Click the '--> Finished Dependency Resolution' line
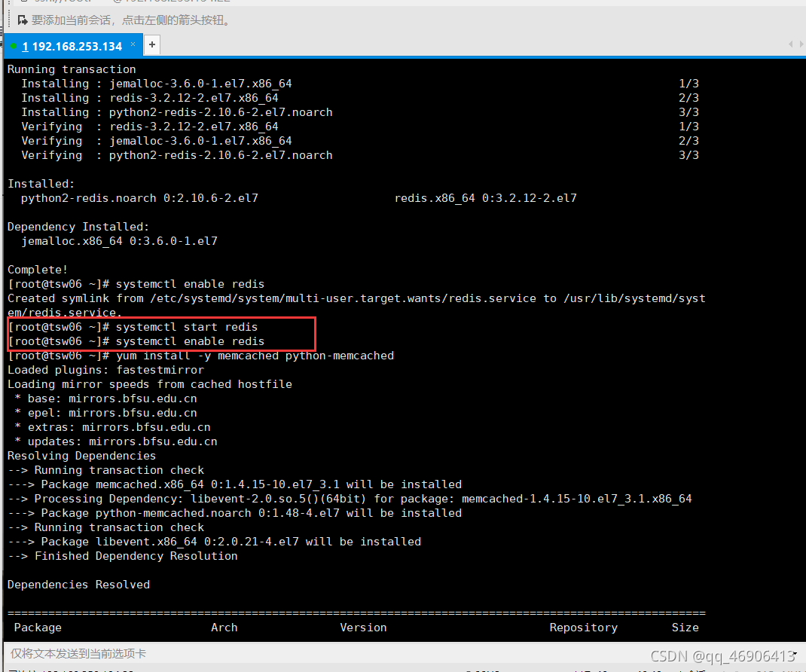The width and height of the screenshot is (806, 672). pos(122,556)
